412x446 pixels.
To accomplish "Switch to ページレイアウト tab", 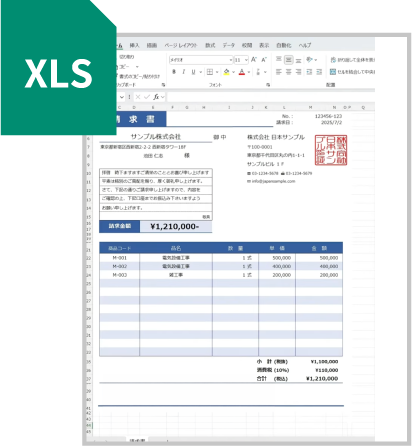I will pyautogui.click(x=181, y=45).
